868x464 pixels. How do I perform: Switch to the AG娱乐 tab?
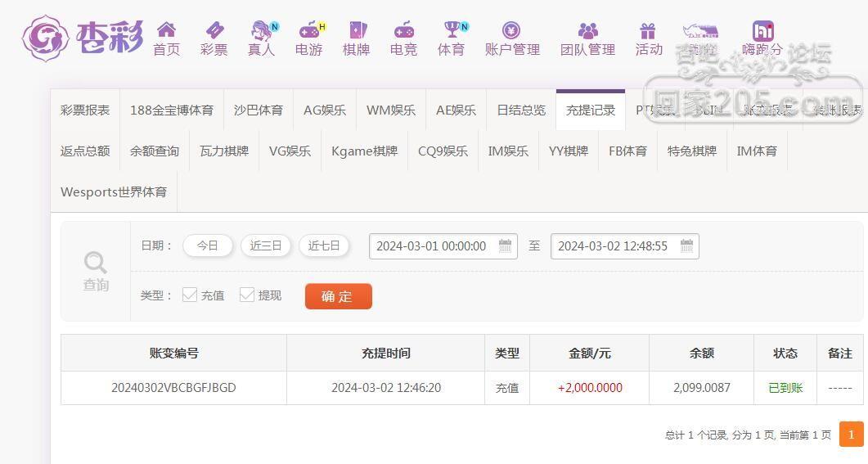[325, 110]
